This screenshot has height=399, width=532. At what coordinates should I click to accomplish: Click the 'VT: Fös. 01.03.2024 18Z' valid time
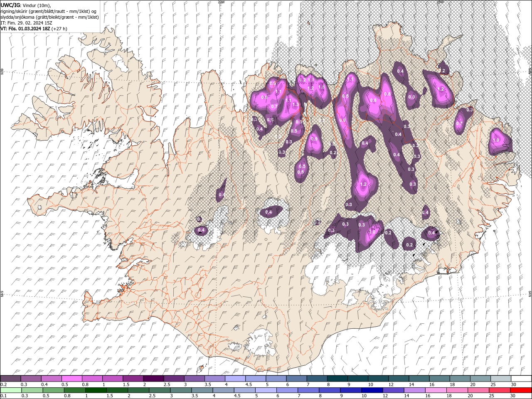[25, 29]
